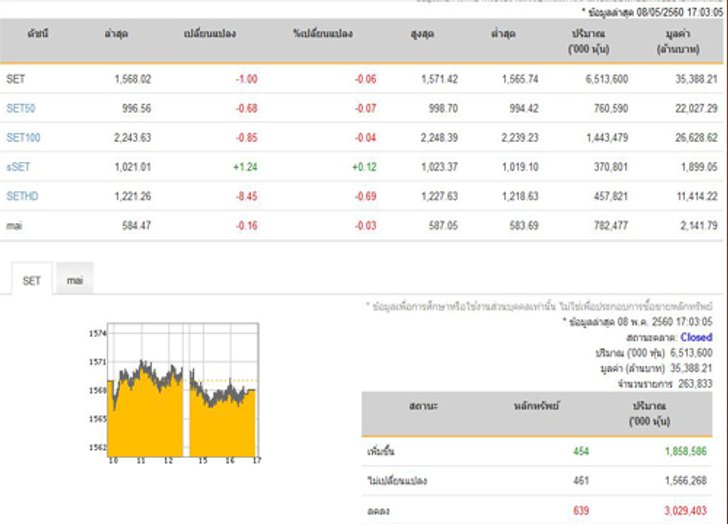
Task: Click the timestamp 08/05/2560 17:03:05
Action: tap(680, 13)
